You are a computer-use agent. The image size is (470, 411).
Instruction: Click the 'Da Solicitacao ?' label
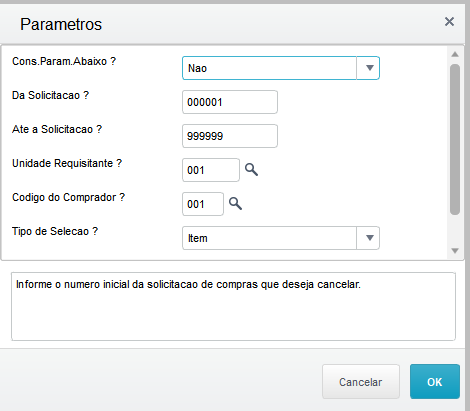(50, 95)
